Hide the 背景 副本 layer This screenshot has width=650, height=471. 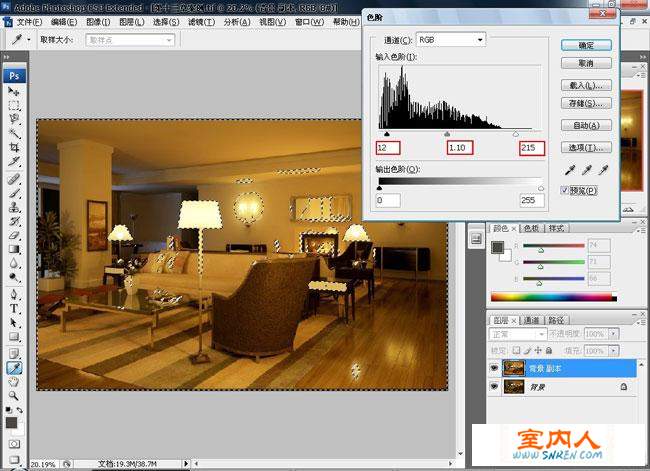494,368
